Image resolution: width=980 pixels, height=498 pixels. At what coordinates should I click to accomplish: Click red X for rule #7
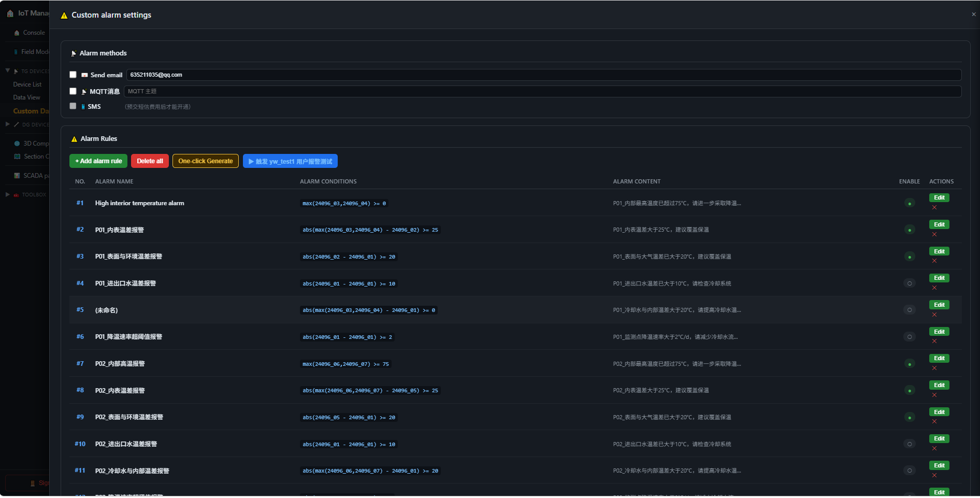pos(934,368)
